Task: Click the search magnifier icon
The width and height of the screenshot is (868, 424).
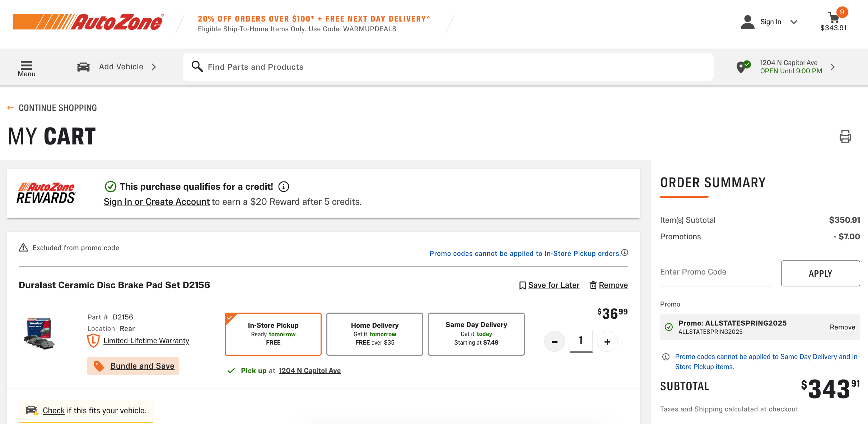Action: [x=197, y=66]
